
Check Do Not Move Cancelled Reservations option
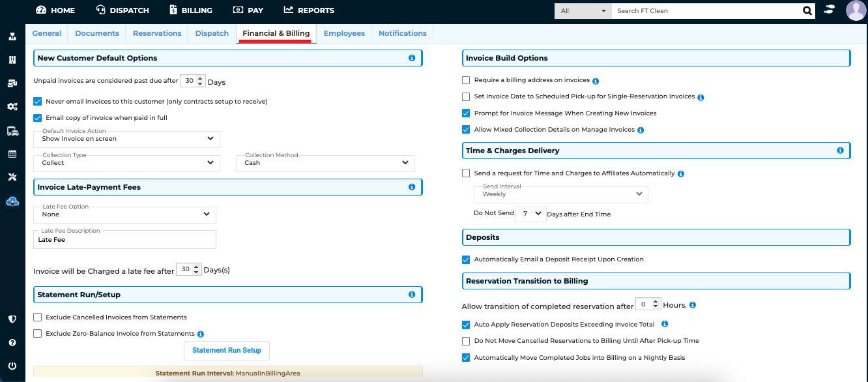[466, 341]
